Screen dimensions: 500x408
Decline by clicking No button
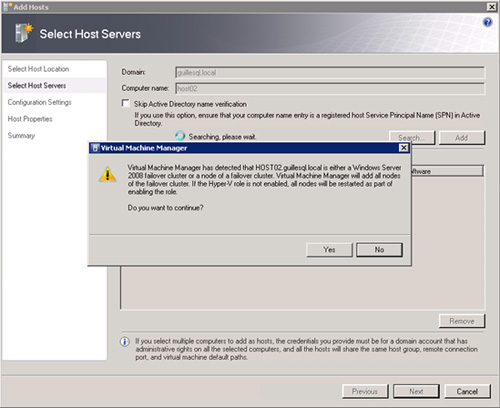click(x=379, y=250)
